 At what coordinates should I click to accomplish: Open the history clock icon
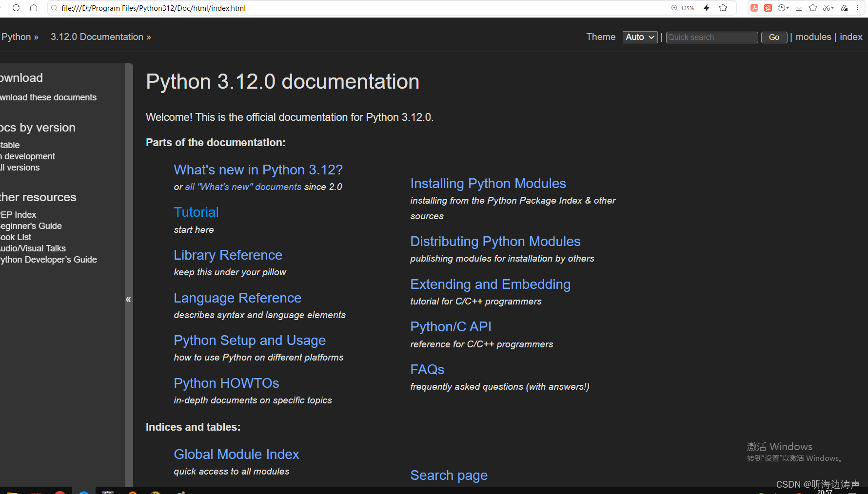(x=782, y=8)
